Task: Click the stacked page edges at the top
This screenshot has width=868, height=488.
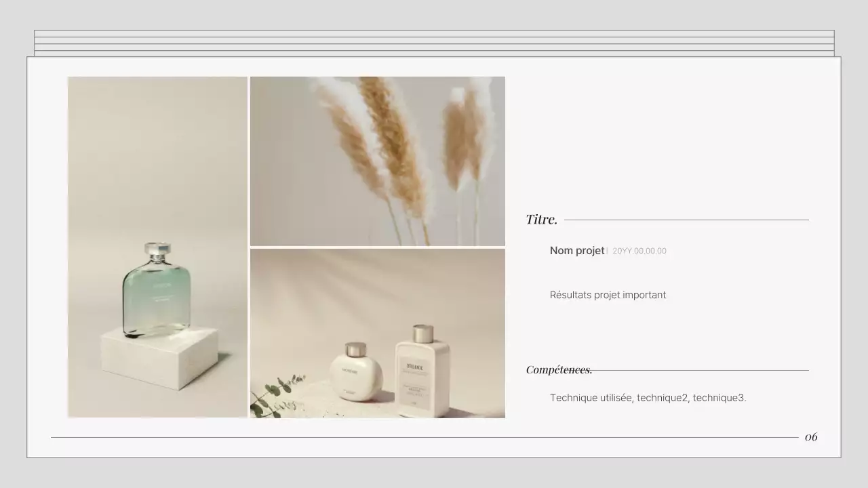Action: [434, 41]
